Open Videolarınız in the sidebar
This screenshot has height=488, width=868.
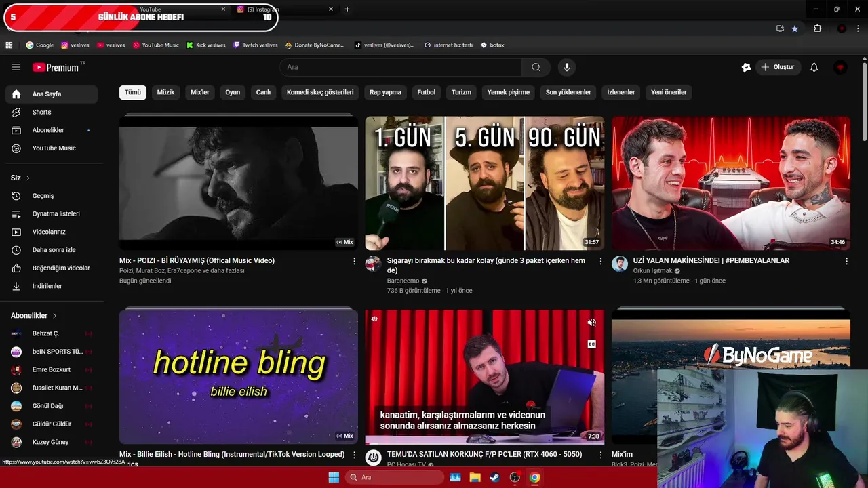[x=52, y=232]
